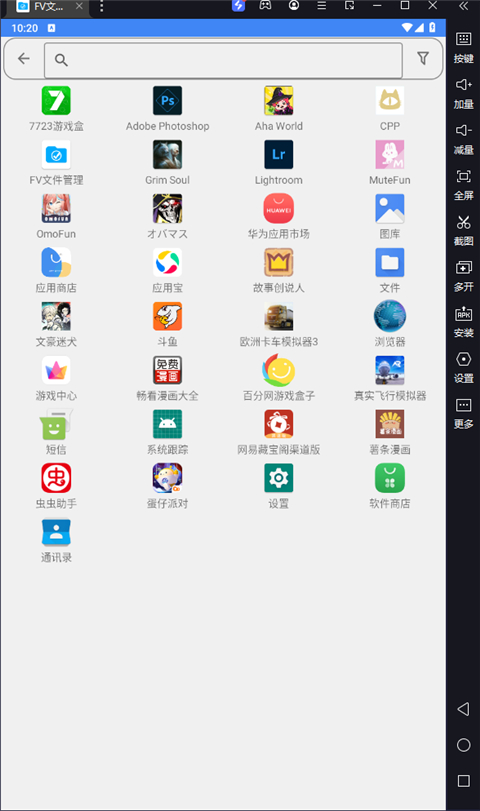Collapse the emulator sidebar chevrons
This screenshot has height=811, width=480.
tap(463, 6)
